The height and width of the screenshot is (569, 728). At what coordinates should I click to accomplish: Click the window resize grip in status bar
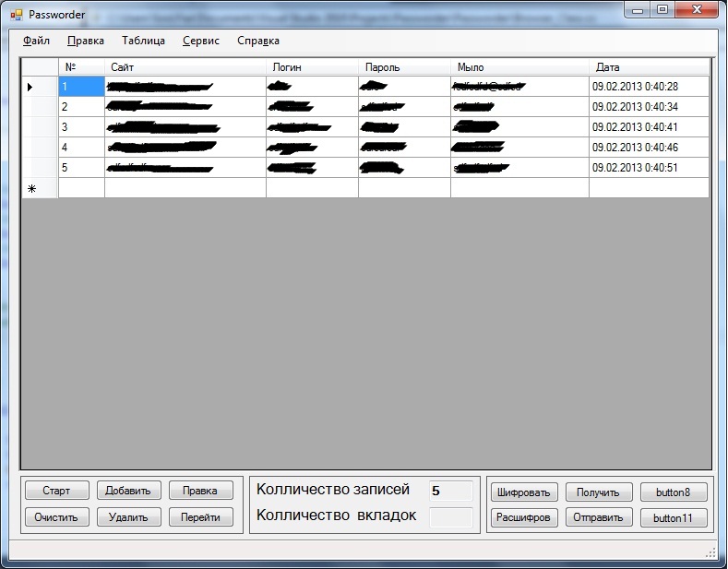point(710,551)
